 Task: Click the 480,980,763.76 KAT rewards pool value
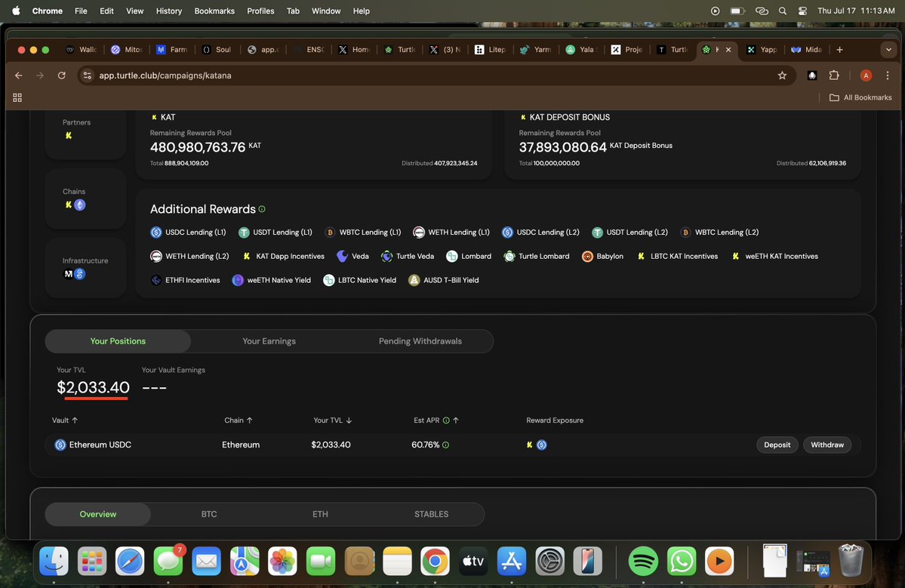point(198,147)
